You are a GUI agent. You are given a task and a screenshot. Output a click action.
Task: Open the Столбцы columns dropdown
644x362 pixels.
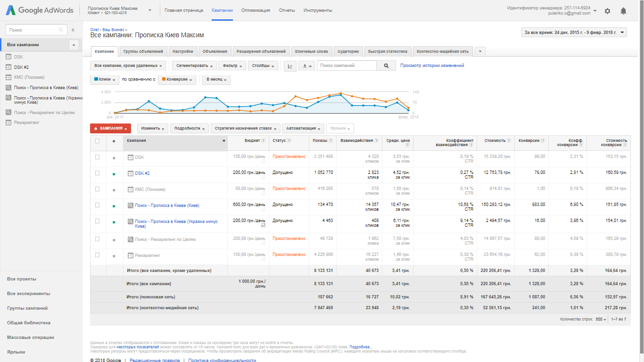(263, 66)
